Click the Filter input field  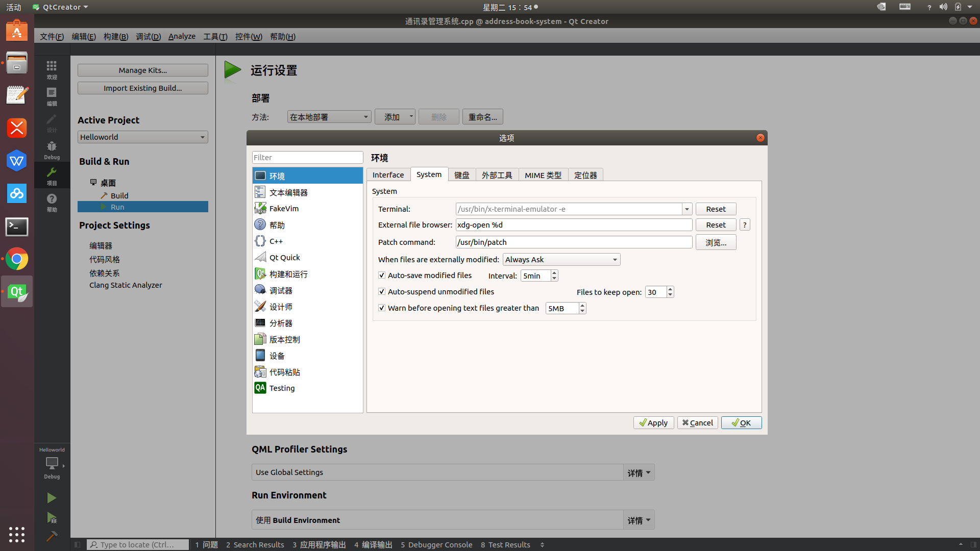(307, 158)
